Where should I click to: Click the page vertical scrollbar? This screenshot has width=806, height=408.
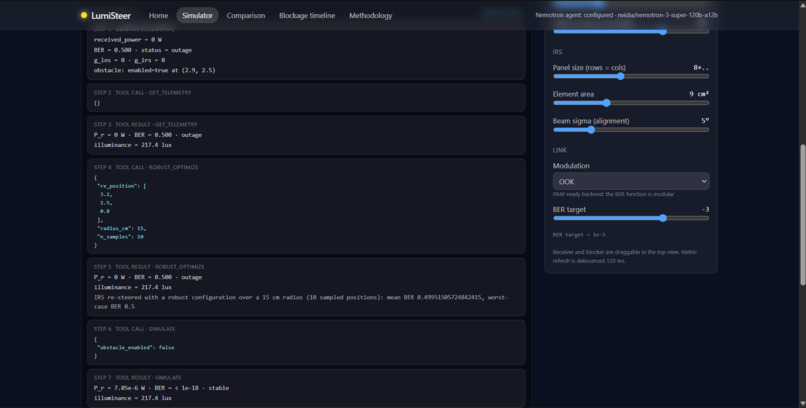[x=802, y=214]
